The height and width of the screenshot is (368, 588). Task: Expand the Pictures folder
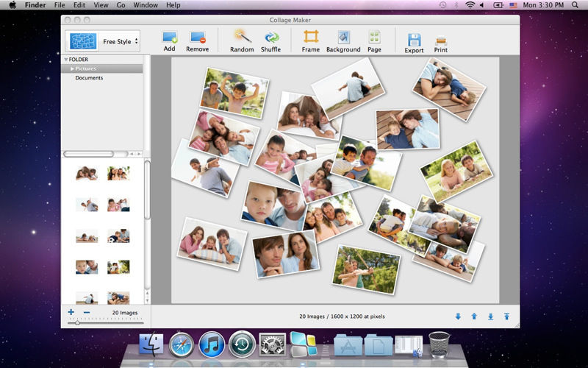coord(72,68)
